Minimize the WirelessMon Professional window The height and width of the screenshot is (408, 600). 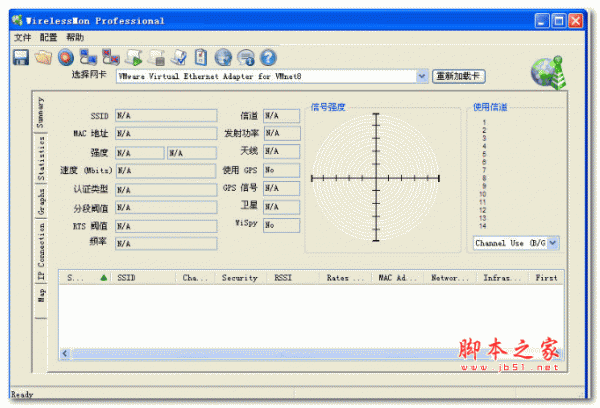(542, 20)
